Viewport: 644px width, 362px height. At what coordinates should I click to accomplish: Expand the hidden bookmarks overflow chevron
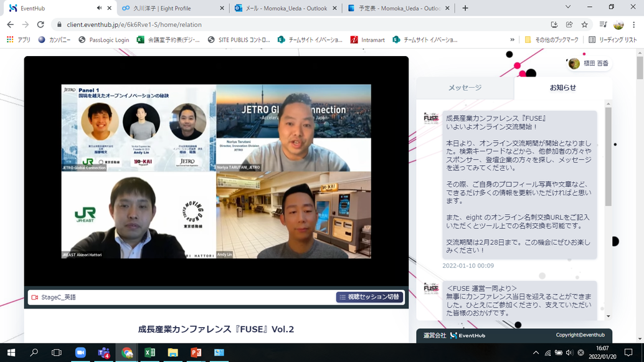tap(512, 40)
